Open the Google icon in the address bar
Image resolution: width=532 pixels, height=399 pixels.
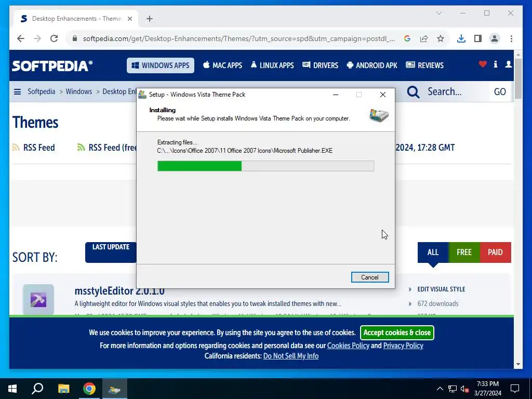click(407, 38)
